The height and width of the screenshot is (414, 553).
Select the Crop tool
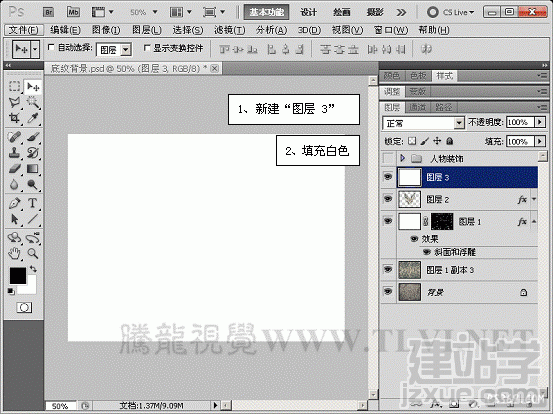click(14, 118)
